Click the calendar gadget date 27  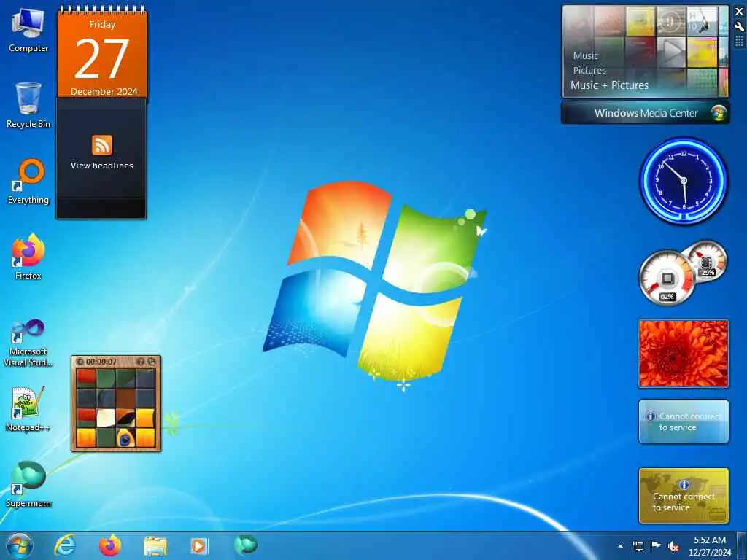[102, 58]
